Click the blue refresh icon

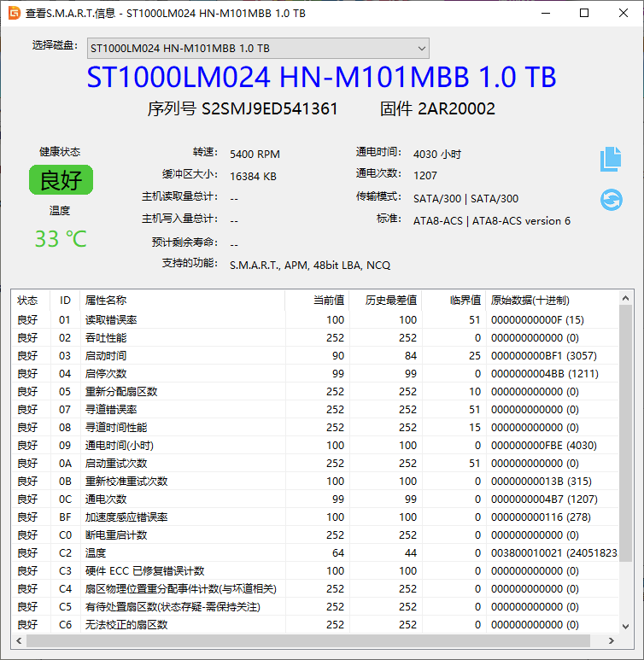click(x=612, y=200)
